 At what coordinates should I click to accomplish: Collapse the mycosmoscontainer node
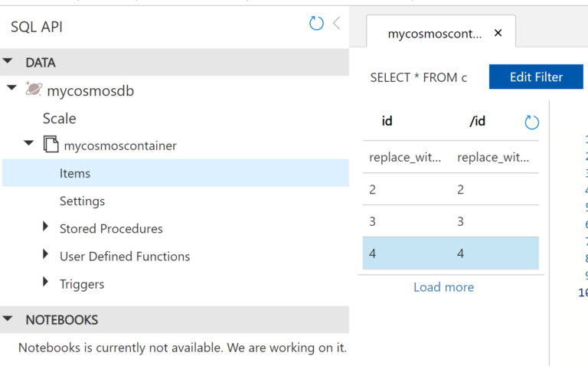point(28,143)
